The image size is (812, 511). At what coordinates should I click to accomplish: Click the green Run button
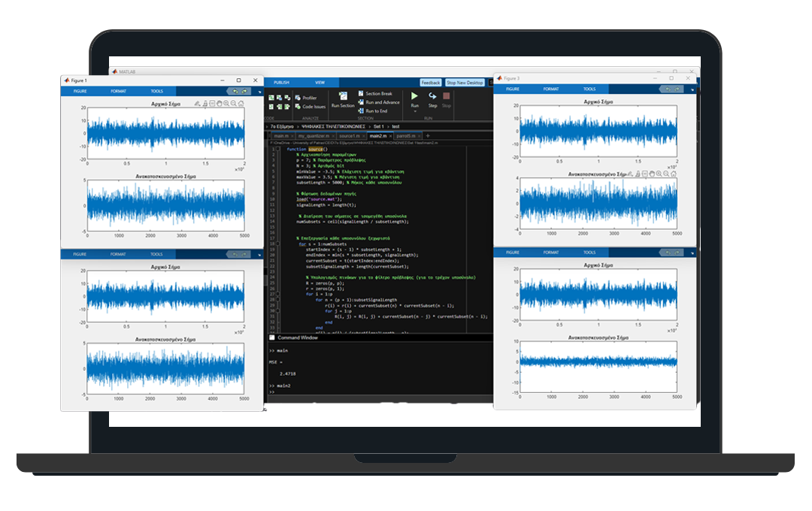click(x=414, y=96)
